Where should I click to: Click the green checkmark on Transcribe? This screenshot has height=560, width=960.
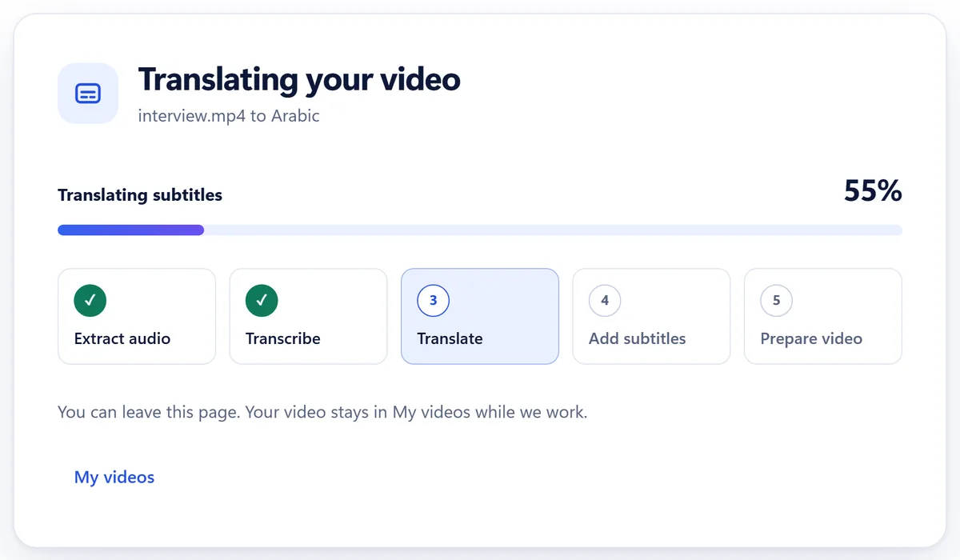click(262, 301)
